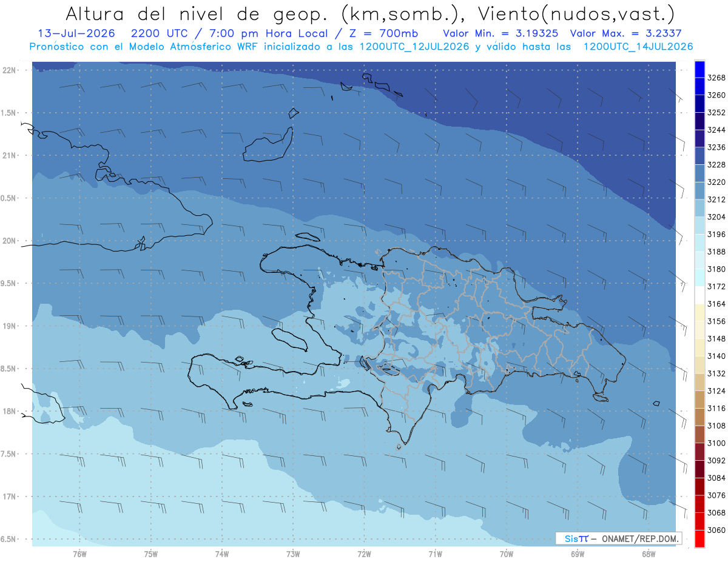
Task: Click the '1.5N' latitude label
Action: 9,113
